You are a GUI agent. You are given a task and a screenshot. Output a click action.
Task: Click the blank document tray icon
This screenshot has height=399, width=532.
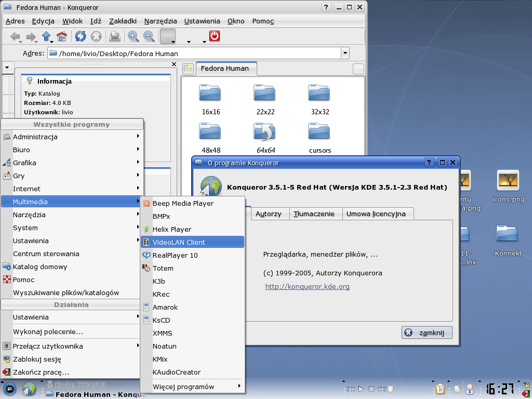(x=457, y=390)
